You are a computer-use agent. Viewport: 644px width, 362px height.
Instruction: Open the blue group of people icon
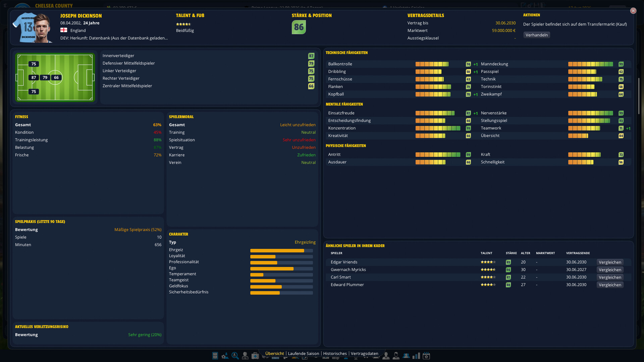406,356
